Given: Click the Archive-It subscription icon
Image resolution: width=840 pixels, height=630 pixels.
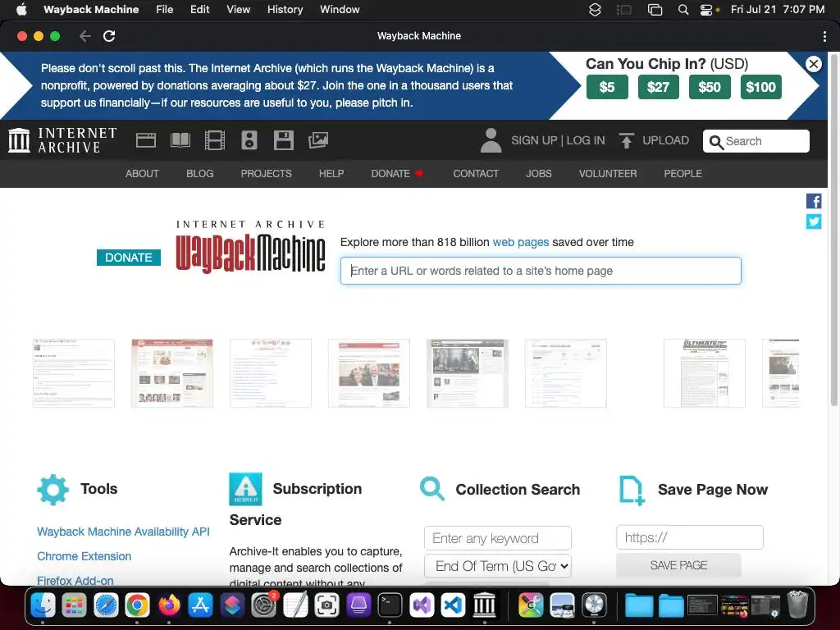Looking at the screenshot, I should click(x=245, y=489).
